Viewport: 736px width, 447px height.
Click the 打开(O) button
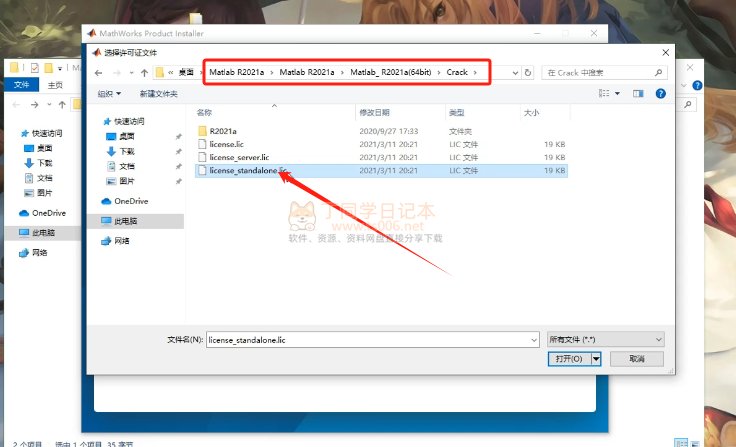click(569, 359)
